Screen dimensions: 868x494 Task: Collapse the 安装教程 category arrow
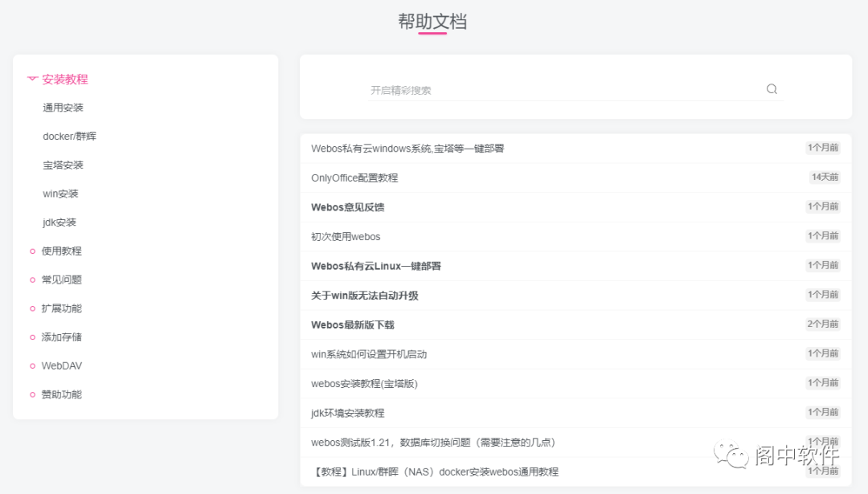[32, 79]
